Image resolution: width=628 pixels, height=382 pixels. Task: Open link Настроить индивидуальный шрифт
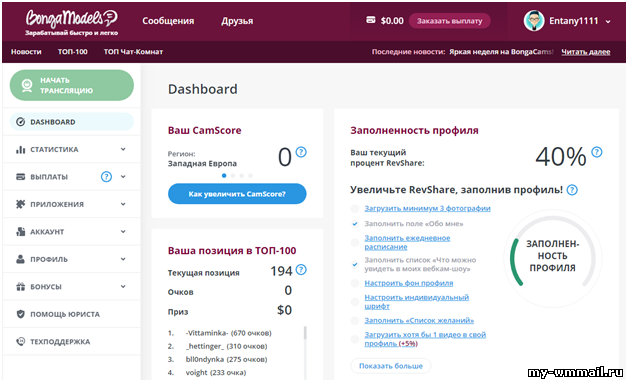pyautogui.click(x=417, y=302)
